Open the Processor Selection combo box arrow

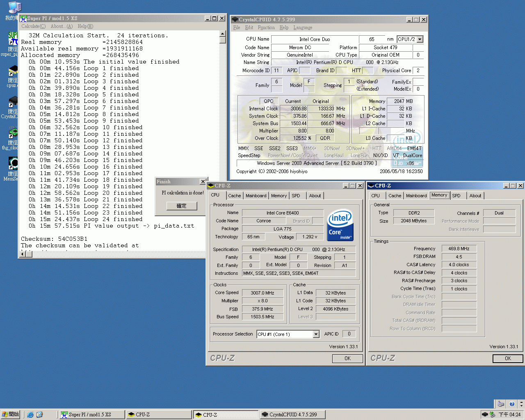(x=316, y=334)
